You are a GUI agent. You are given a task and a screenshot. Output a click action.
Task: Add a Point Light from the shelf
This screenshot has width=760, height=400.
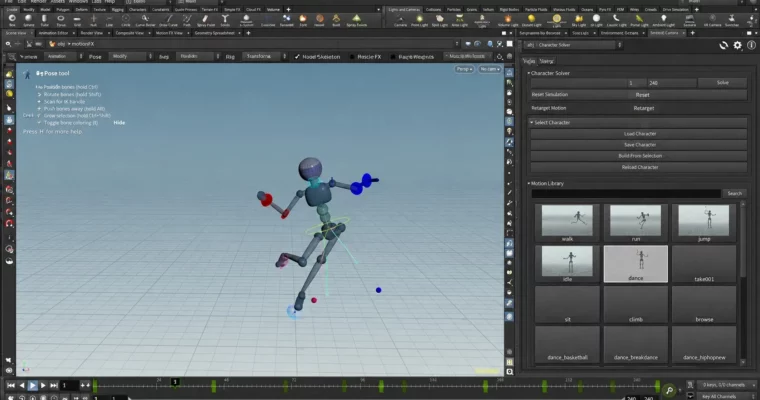tap(419, 20)
